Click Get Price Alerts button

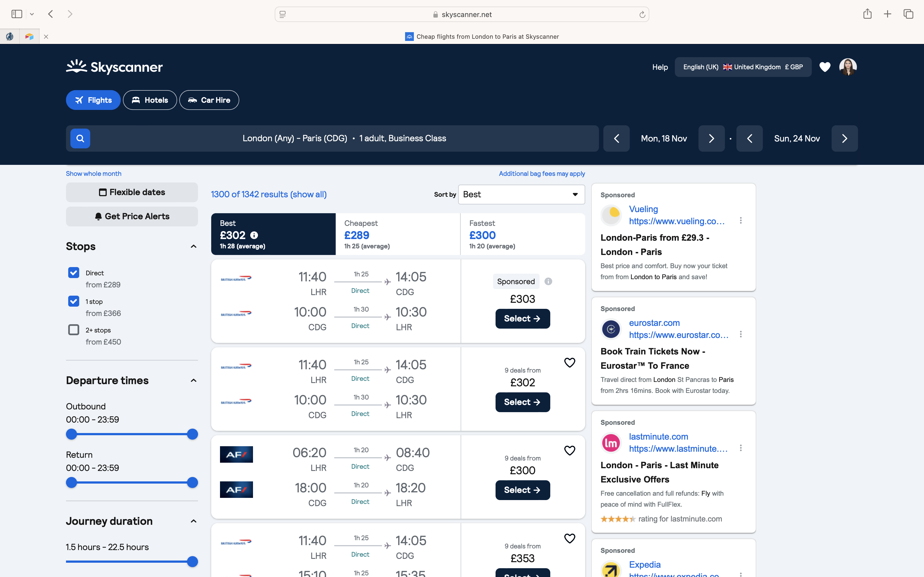(x=132, y=217)
